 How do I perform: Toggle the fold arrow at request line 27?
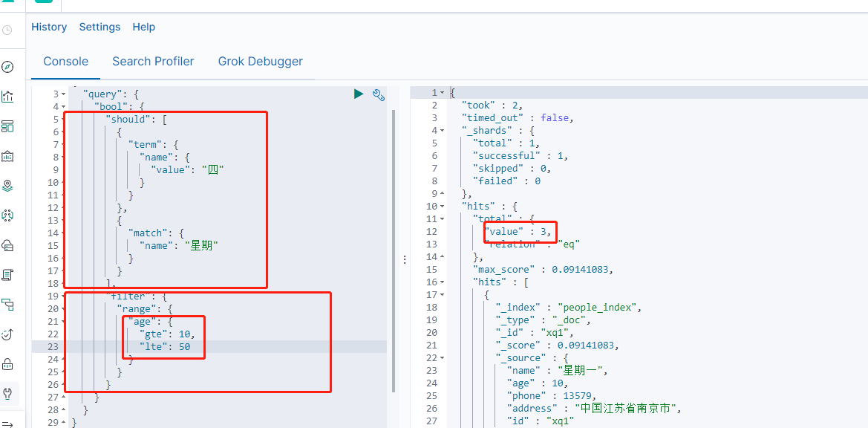point(64,397)
